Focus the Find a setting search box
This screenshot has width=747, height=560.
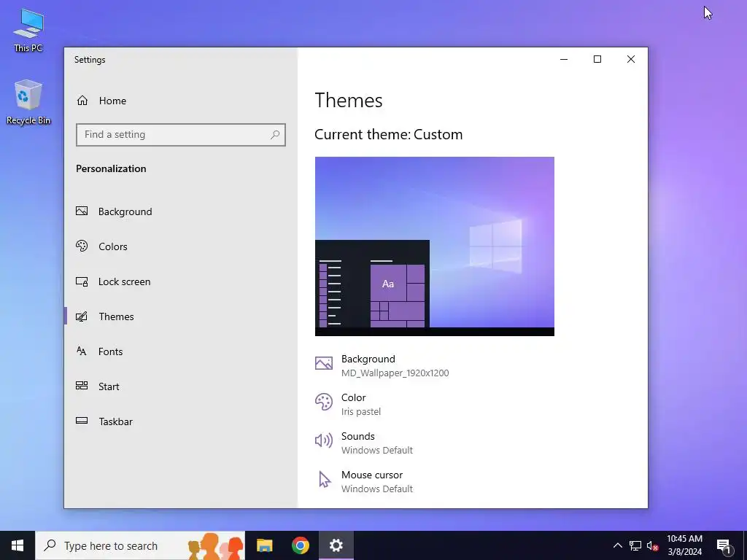point(181,135)
